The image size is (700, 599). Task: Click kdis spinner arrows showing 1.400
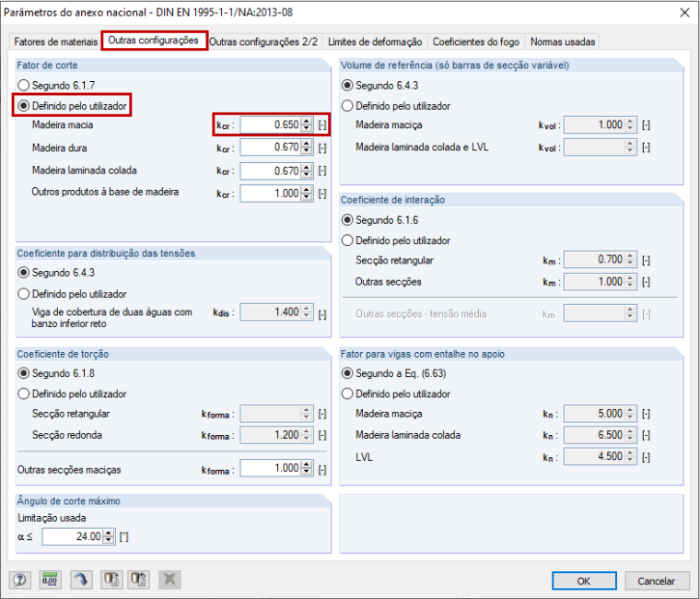tap(306, 311)
